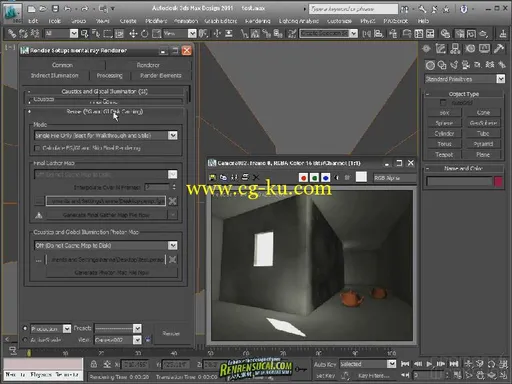
Task: Switch to the Render Elements tab
Action: (x=161, y=76)
